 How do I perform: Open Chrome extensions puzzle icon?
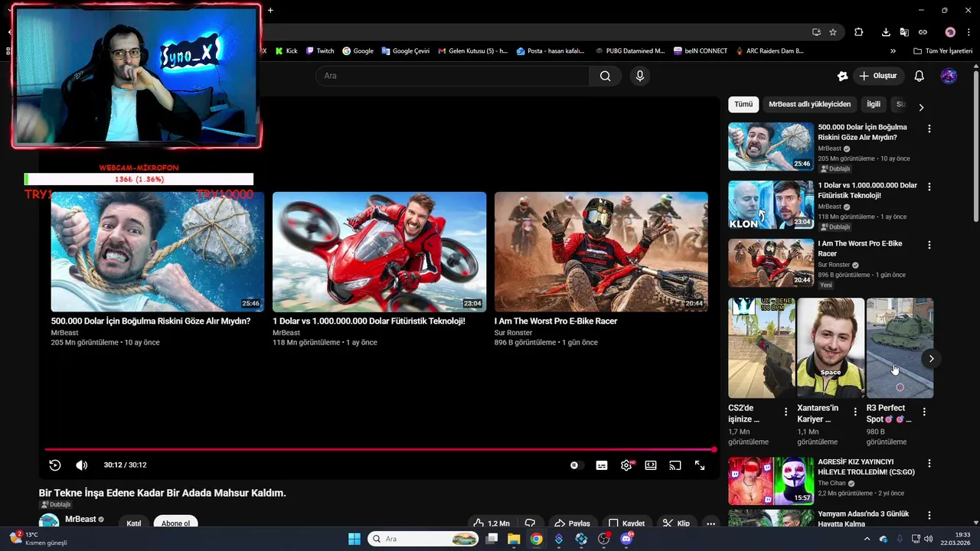click(859, 32)
